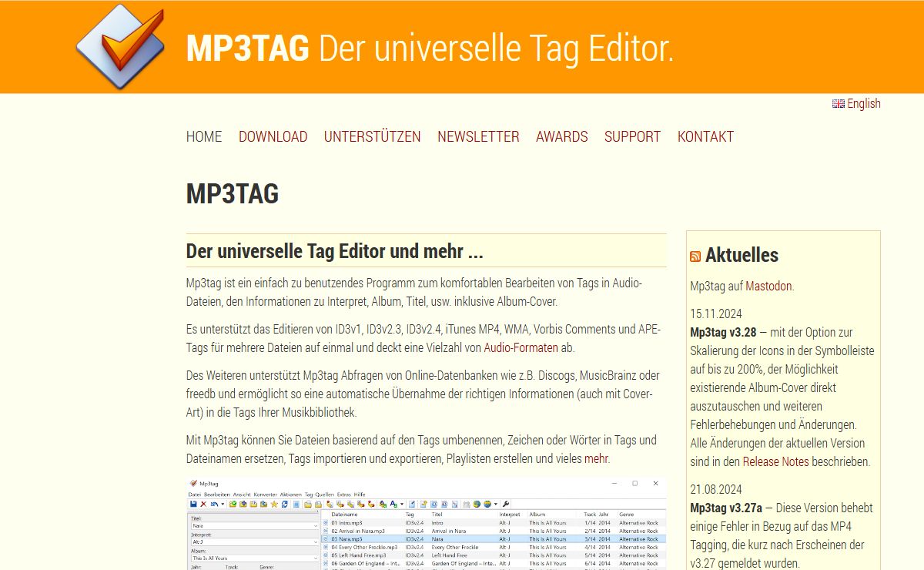924x570 pixels.
Task: Open the Mp3tag application screenshot image
Action: click(x=427, y=524)
